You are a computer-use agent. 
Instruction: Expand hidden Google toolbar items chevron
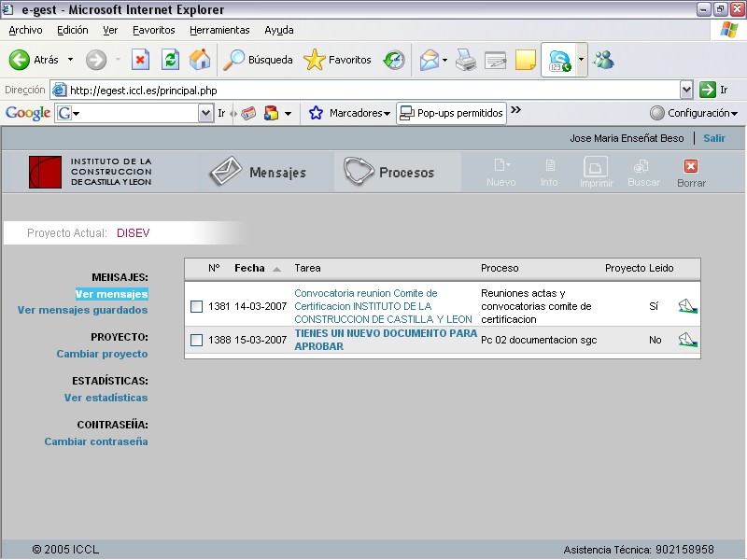(515, 110)
